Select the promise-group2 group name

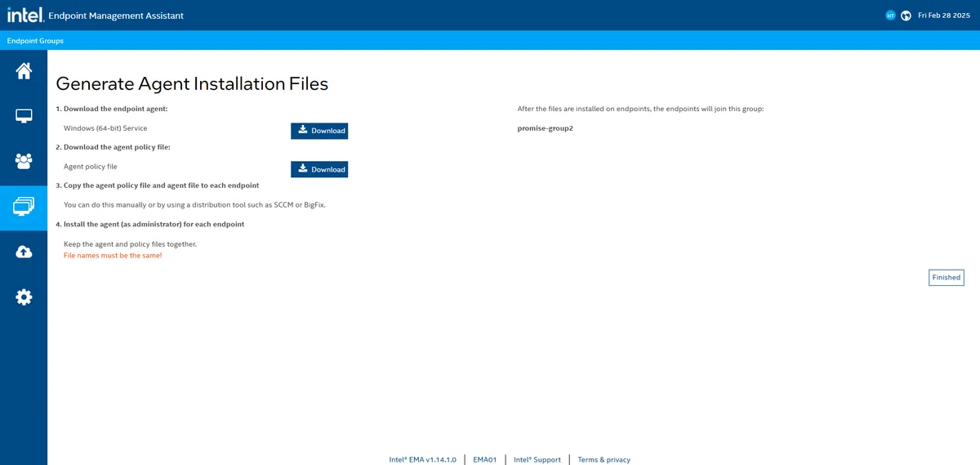point(546,128)
